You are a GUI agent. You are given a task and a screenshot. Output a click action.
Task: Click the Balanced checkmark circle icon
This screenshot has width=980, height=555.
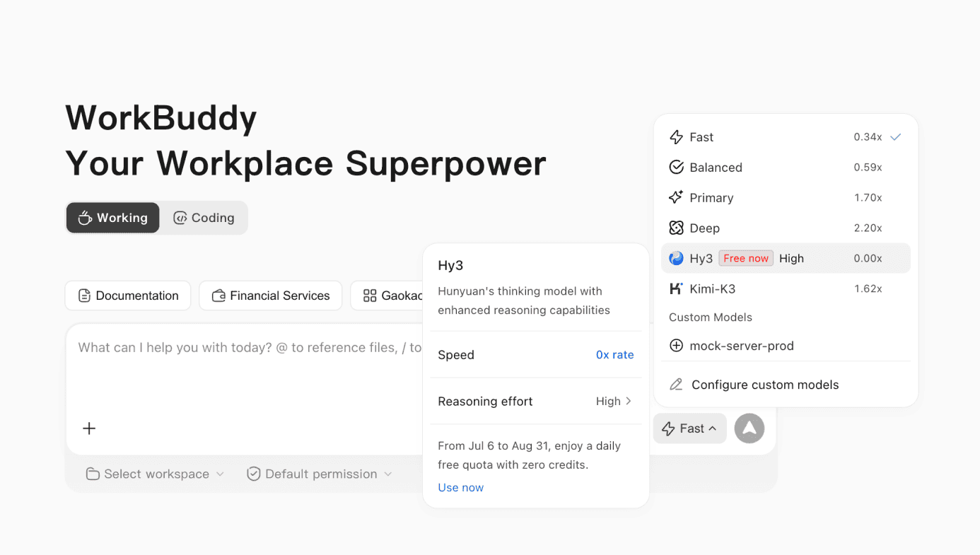coord(677,168)
